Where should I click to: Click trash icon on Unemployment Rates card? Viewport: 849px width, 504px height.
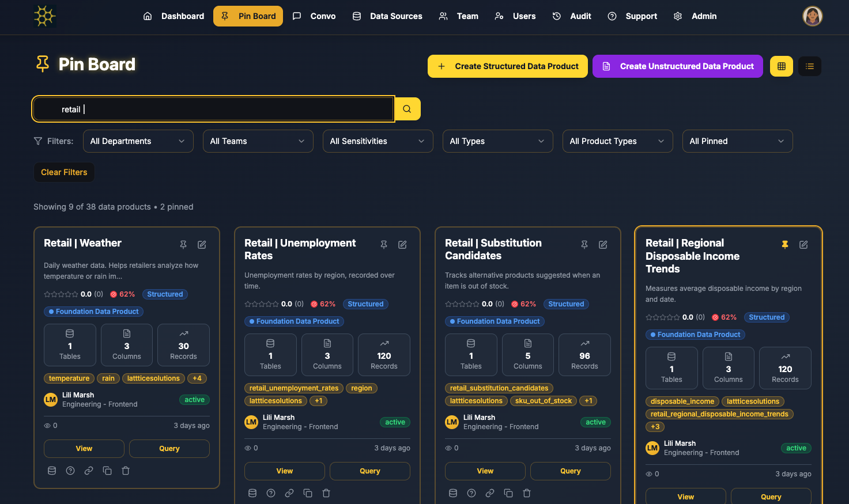click(326, 493)
